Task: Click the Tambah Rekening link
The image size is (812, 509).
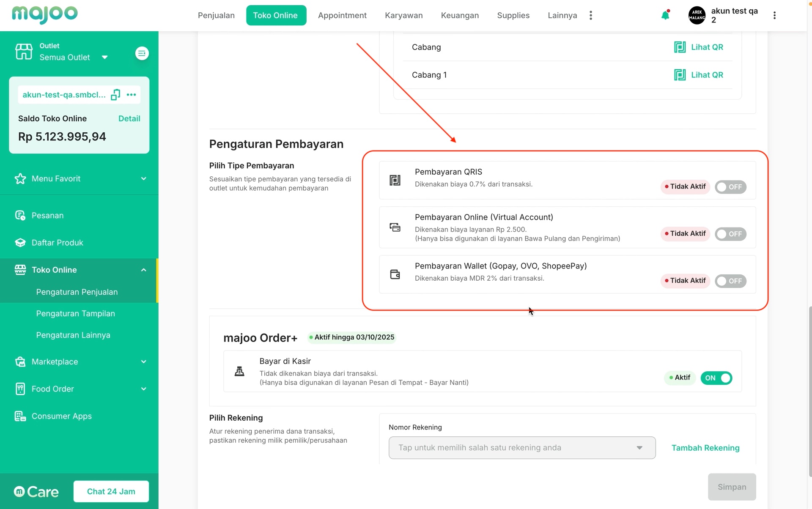Action: coord(705,448)
